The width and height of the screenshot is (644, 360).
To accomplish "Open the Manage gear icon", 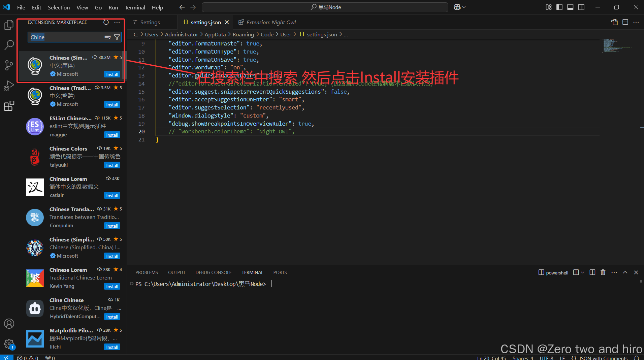I will click(9, 344).
